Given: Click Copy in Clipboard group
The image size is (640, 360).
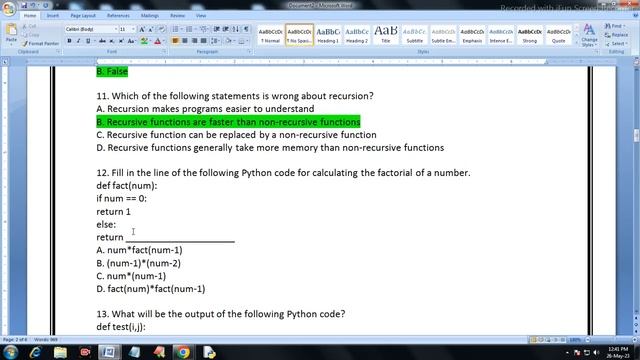Looking at the screenshot, I should click(x=31, y=35).
